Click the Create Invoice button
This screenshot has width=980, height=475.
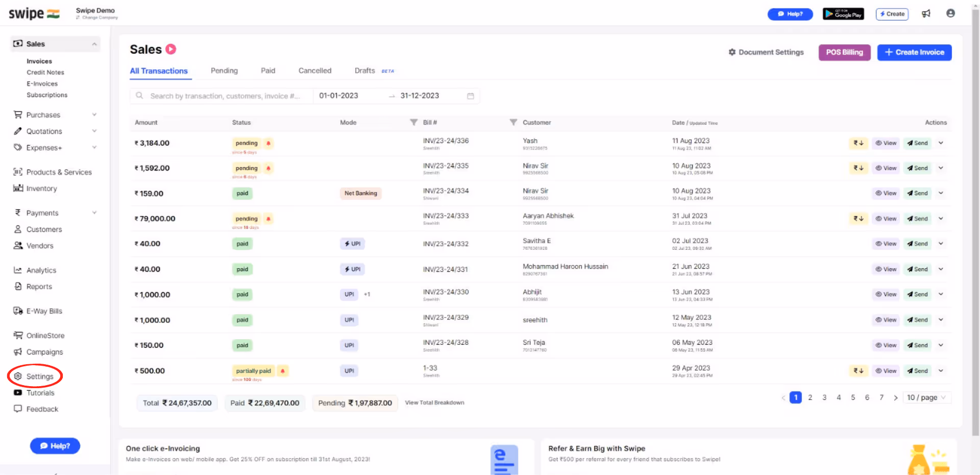click(x=914, y=52)
